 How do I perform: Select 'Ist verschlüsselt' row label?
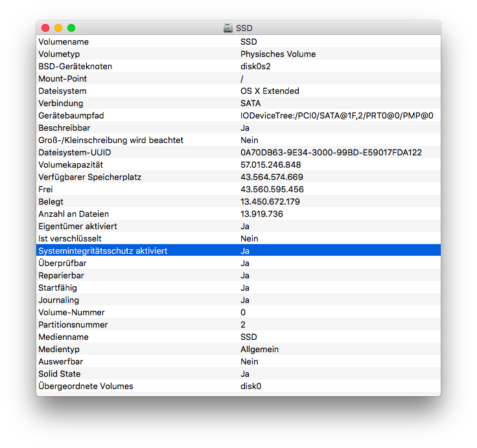coord(69,239)
